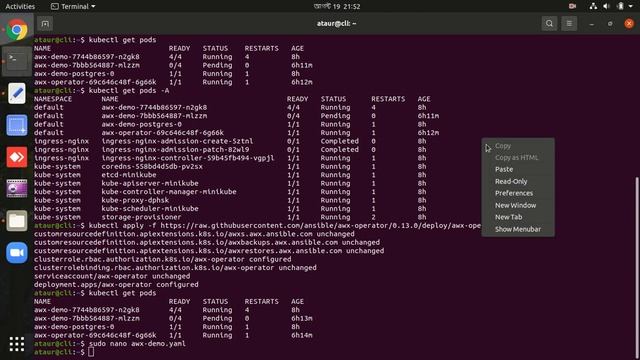640x360 pixels.
Task: Open the screenshot tool in the dock
Action: tap(17, 125)
